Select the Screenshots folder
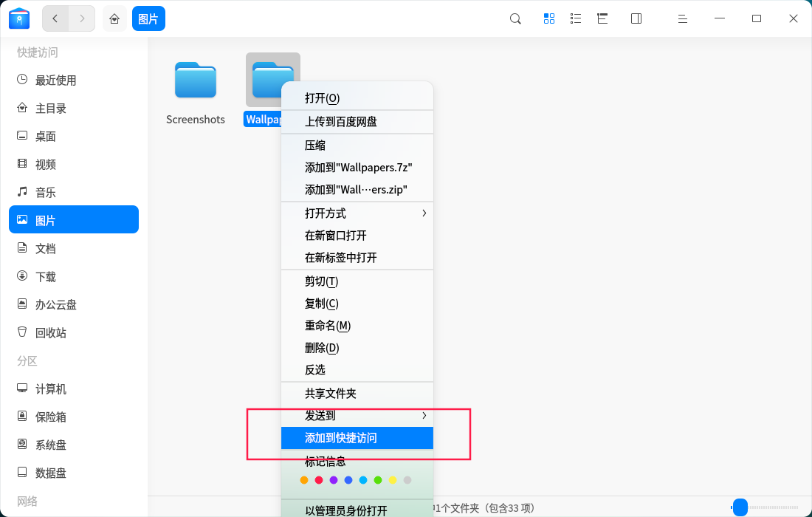This screenshot has height=517, width=812. 195,81
